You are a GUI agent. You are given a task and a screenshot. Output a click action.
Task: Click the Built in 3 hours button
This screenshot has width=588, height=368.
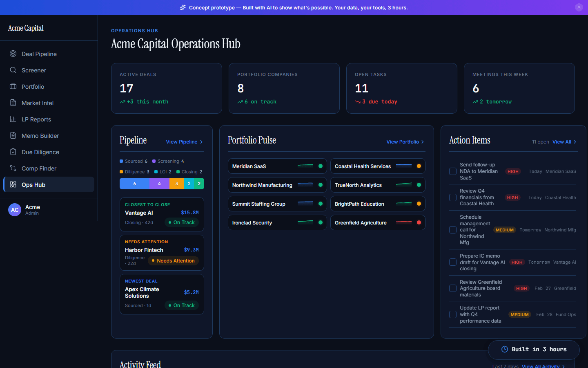click(534, 350)
